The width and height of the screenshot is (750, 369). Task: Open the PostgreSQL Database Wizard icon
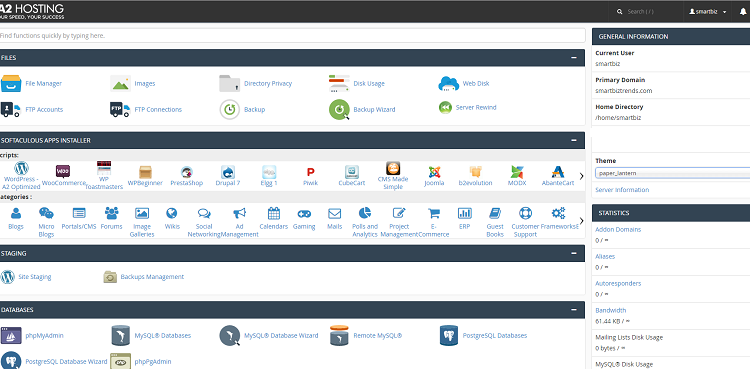[x=11, y=361]
